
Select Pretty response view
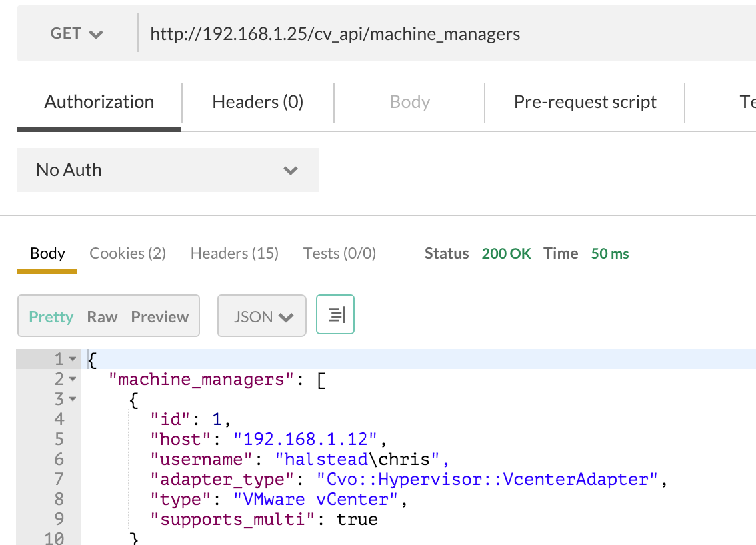[51, 317]
